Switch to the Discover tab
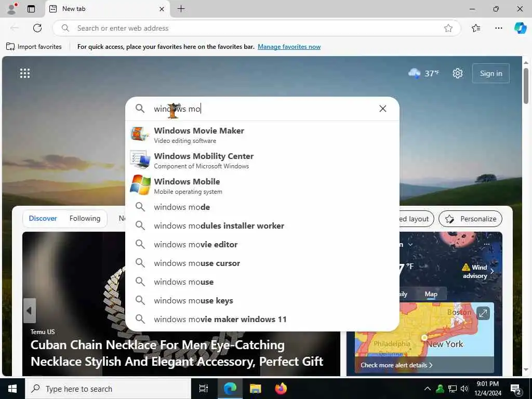 pyautogui.click(x=43, y=219)
